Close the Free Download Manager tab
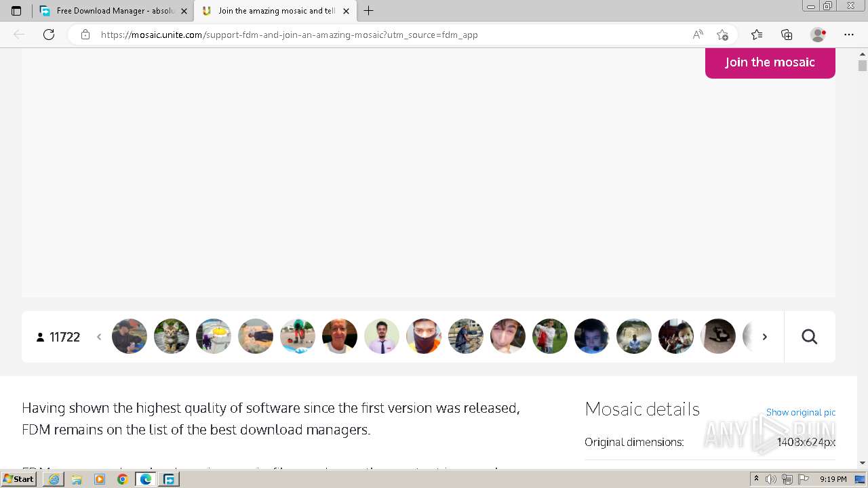The image size is (868, 488). [x=184, y=11]
